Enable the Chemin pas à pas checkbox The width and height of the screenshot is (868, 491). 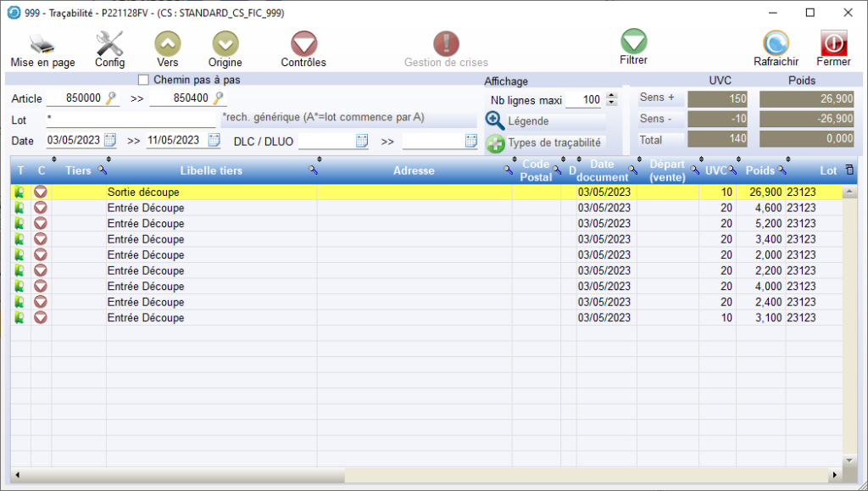tap(143, 80)
